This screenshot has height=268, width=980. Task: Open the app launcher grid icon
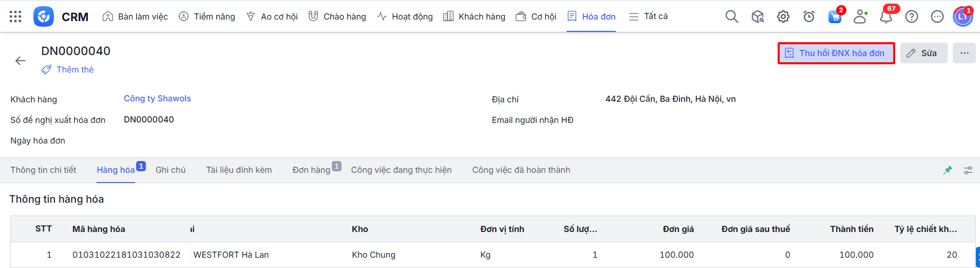15,16
